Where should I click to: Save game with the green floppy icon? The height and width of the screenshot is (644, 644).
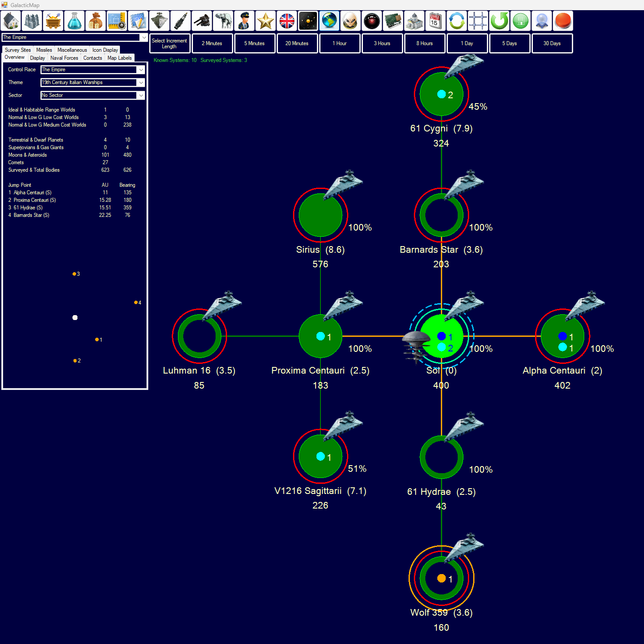521,21
